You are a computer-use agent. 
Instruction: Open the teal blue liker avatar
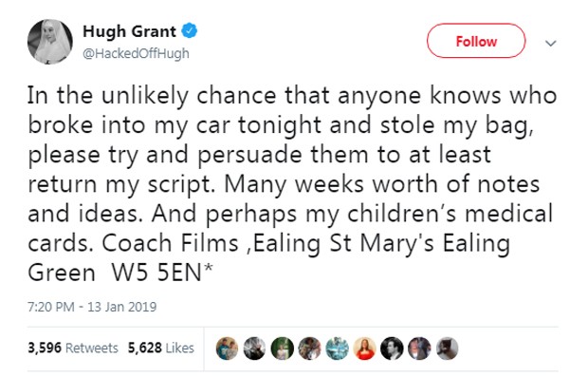(x=337, y=349)
